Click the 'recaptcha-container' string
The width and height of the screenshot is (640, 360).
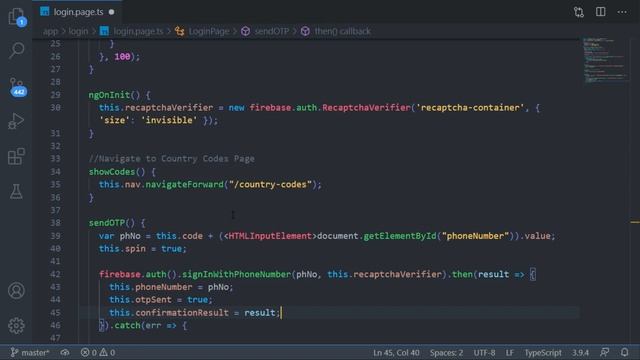[470, 108]
